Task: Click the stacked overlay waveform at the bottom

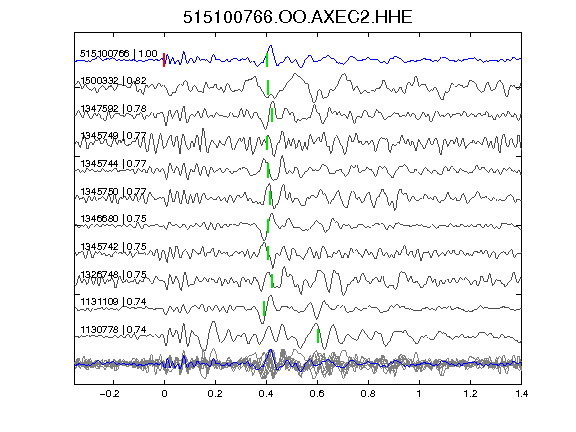Action: [x=298, y=363]
